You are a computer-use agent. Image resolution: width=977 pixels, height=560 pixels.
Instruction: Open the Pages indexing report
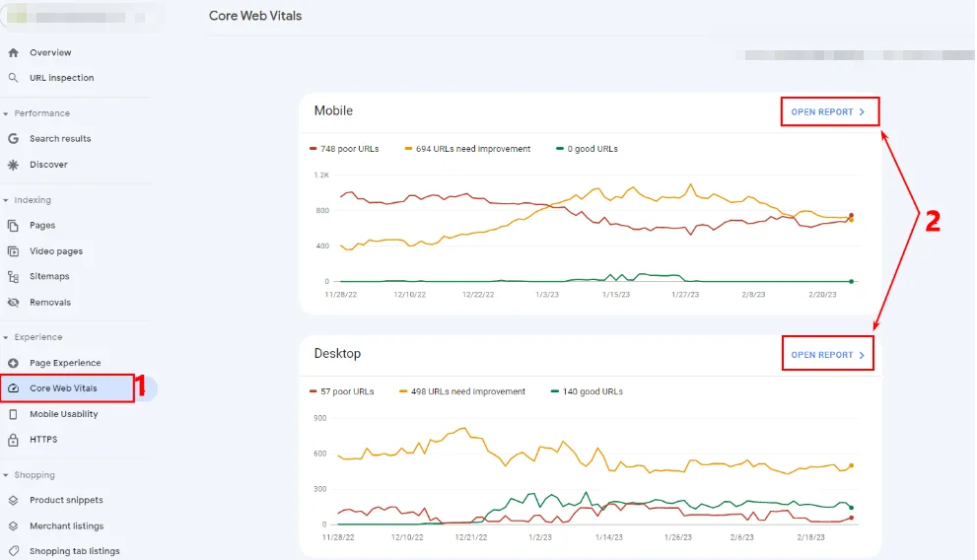pos(42,226)
